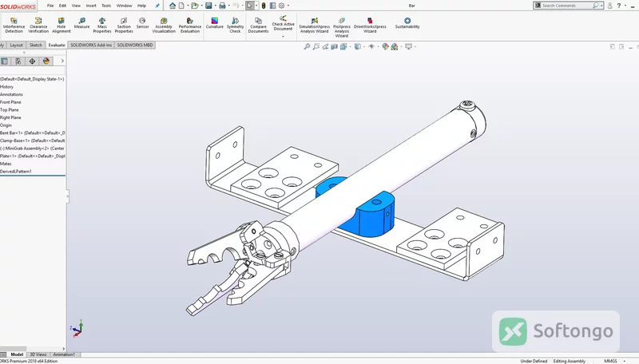This screenshot has height=364, width=639.
Task: Click Edit Appearance color ball icon
Action: tap(385, 47)
